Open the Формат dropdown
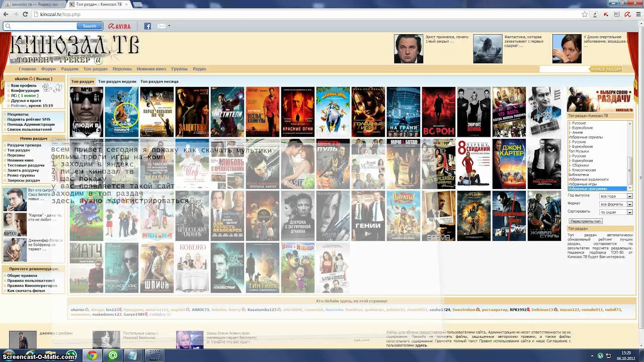 coord(616,204)
